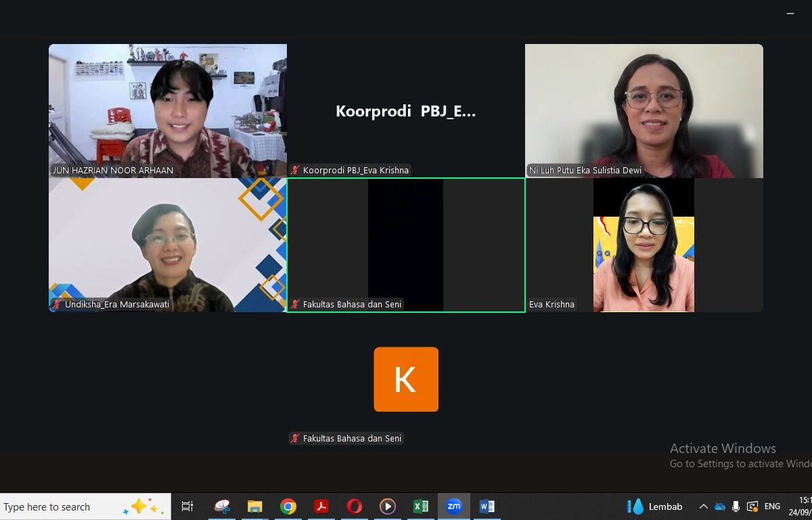
Task: Open the Lembab weather widget
Action: 655,506
